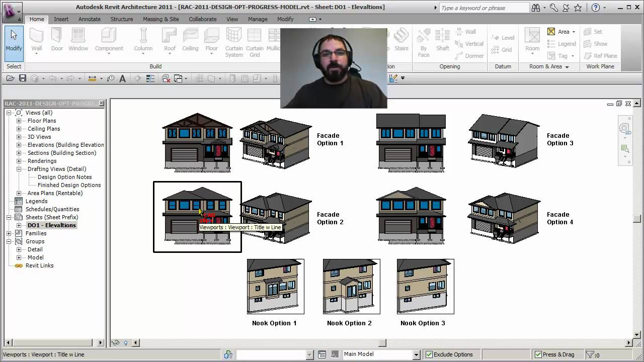This screenshot has height=362, width=644.
Task: Open the Steering Wheel 2D navigation control
Action: coord(624,128)
